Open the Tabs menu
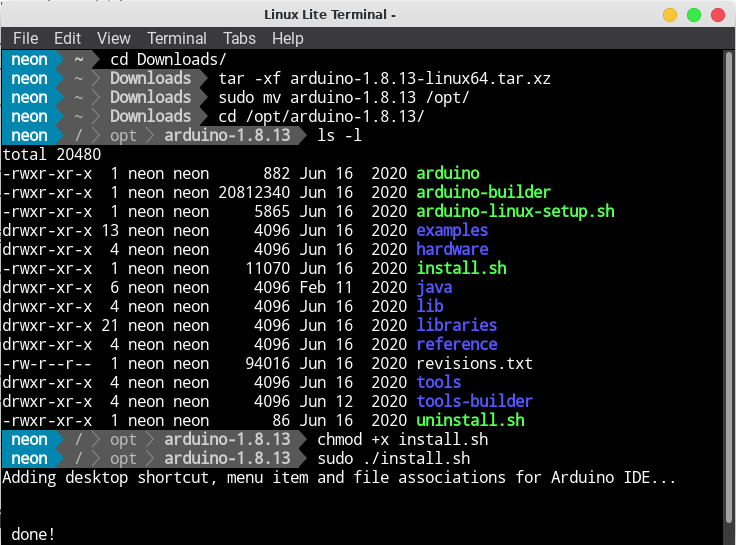 coord(239,38)
